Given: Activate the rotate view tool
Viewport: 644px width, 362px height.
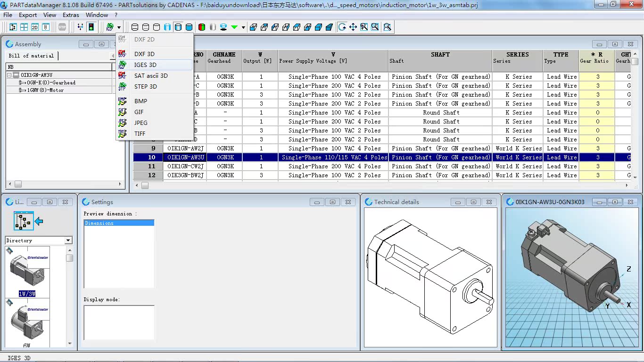Looking at the screenshot, I should tap(342, 27).
